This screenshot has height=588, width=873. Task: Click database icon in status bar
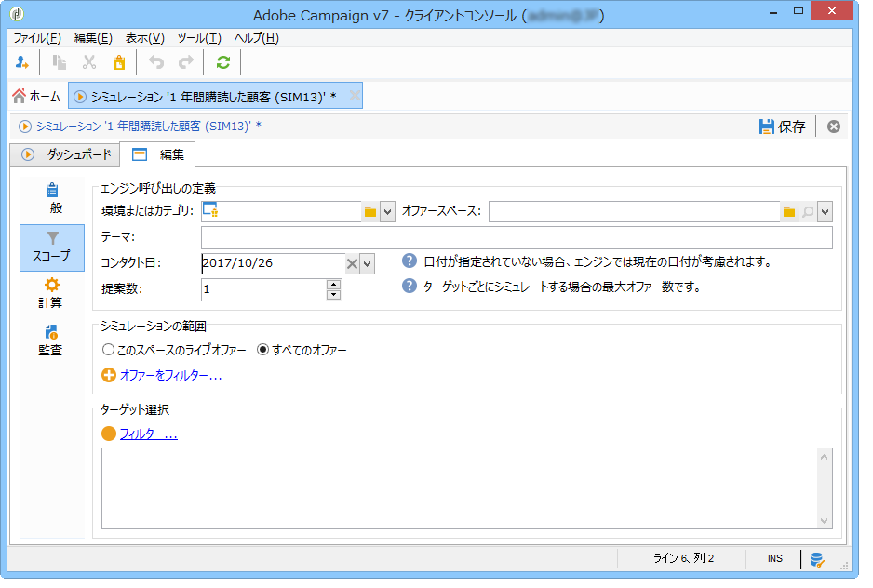pyautogui.click(x=817, y=559)
